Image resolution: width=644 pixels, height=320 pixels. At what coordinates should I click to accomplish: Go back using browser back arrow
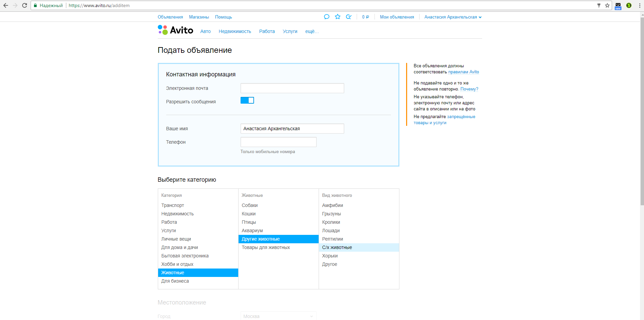(x=6, y=5)
